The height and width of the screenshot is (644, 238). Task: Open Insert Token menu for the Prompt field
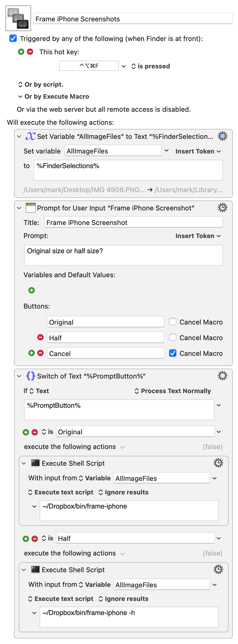pyautogui.click(x=198, y=236)
